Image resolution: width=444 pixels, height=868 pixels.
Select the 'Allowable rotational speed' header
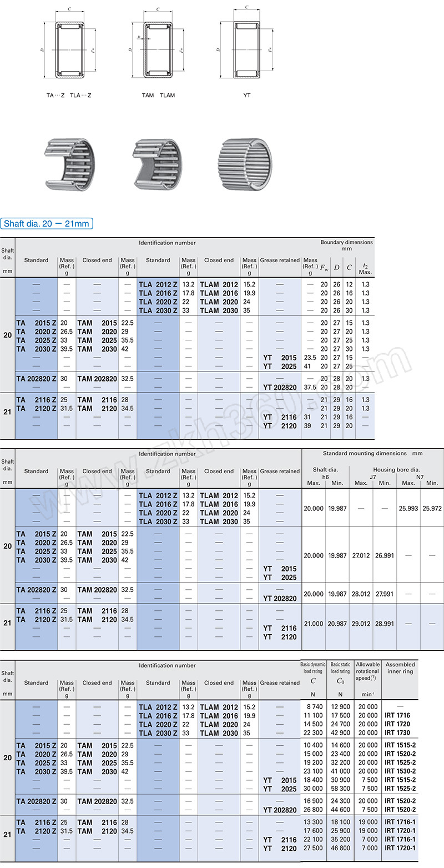(x=367, y=671)
